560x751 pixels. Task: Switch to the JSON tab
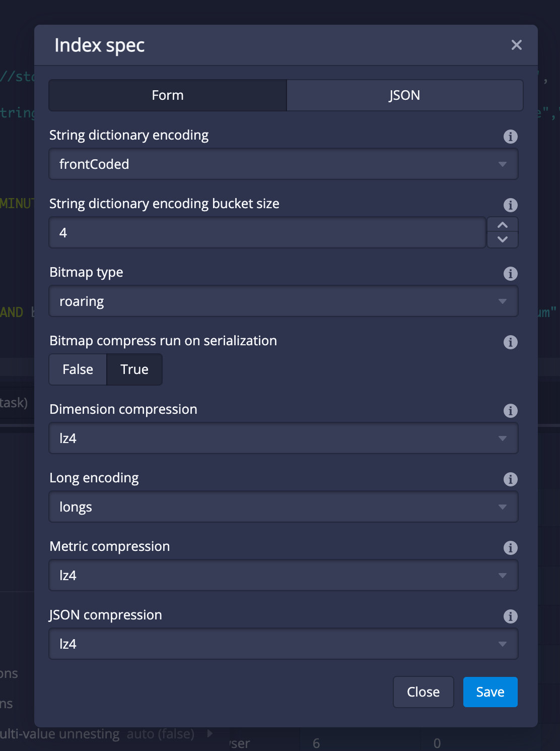pos(404,95)
